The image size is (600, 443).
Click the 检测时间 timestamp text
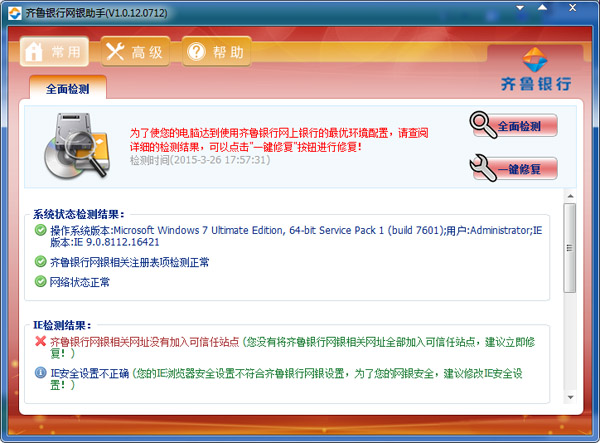pos(200,160)
